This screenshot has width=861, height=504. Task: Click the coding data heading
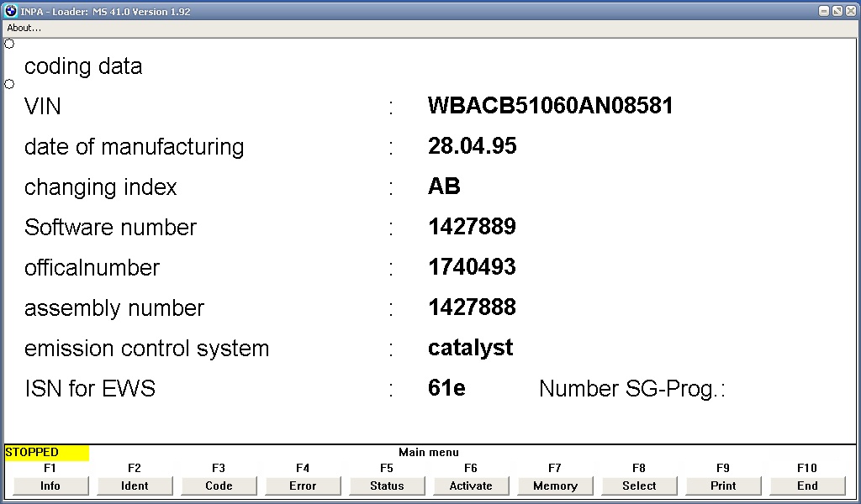point(83,66)
